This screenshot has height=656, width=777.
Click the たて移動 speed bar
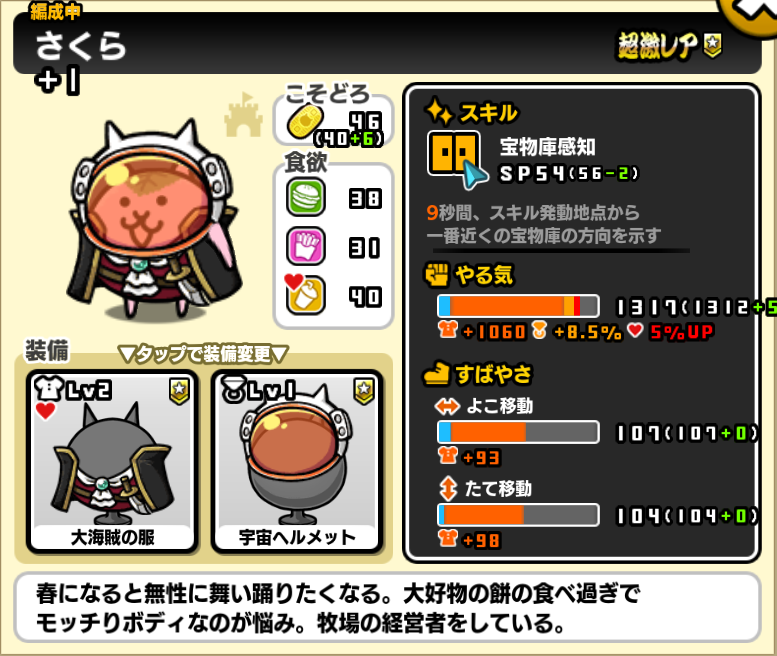[518, 515]
